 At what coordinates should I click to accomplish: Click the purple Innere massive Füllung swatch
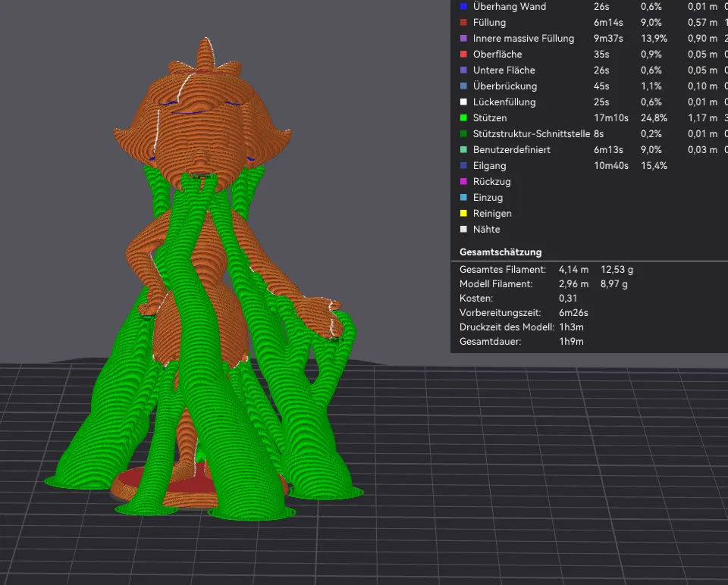pyautogui.click(x=463, y=38)
